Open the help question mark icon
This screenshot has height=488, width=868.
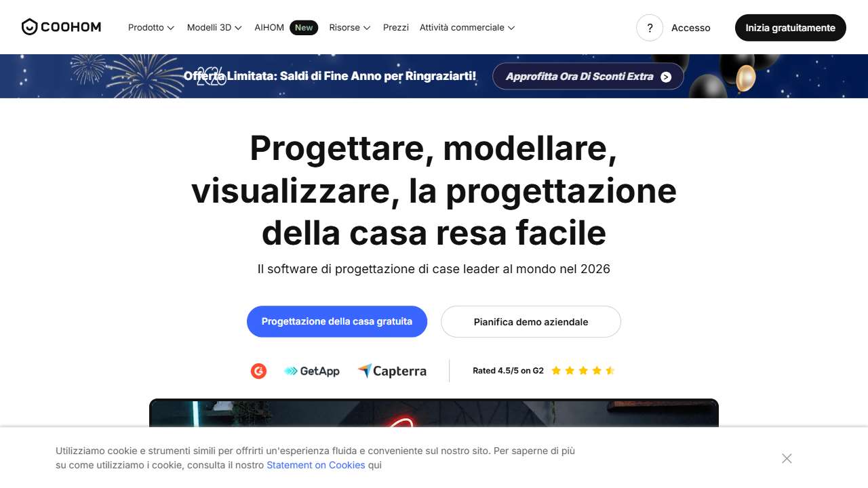649,28
